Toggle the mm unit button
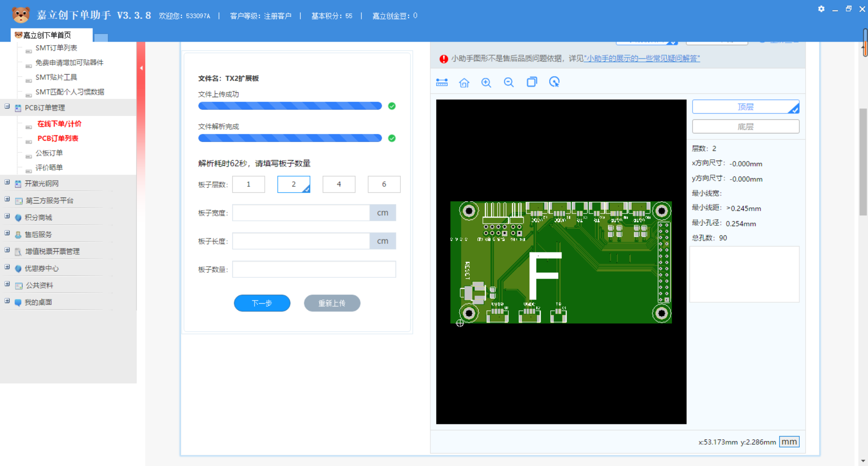 tap(789, 442)
